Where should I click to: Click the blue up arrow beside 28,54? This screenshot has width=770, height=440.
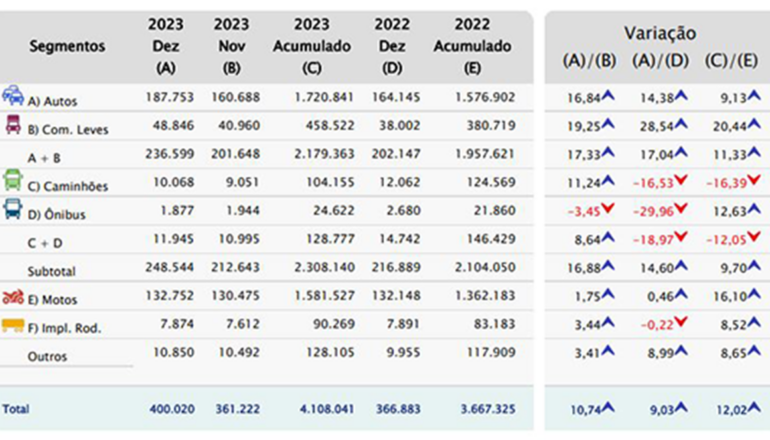(x=681, y=125)
